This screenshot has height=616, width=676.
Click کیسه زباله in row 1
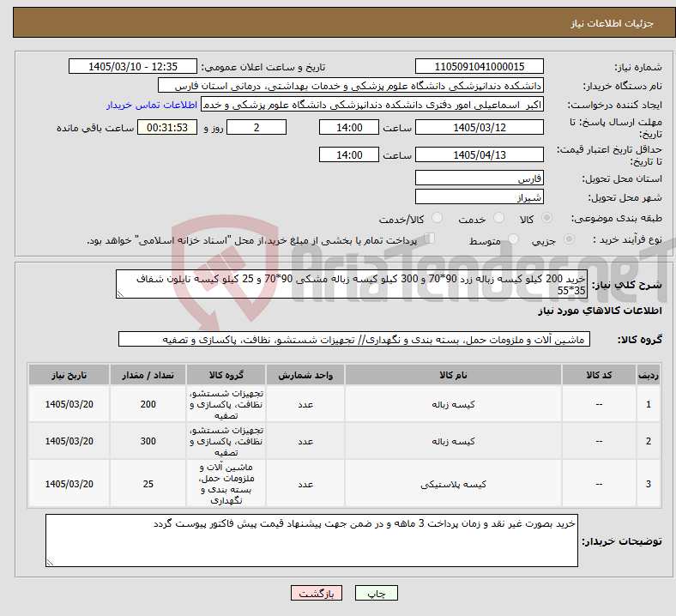[453, 404]
